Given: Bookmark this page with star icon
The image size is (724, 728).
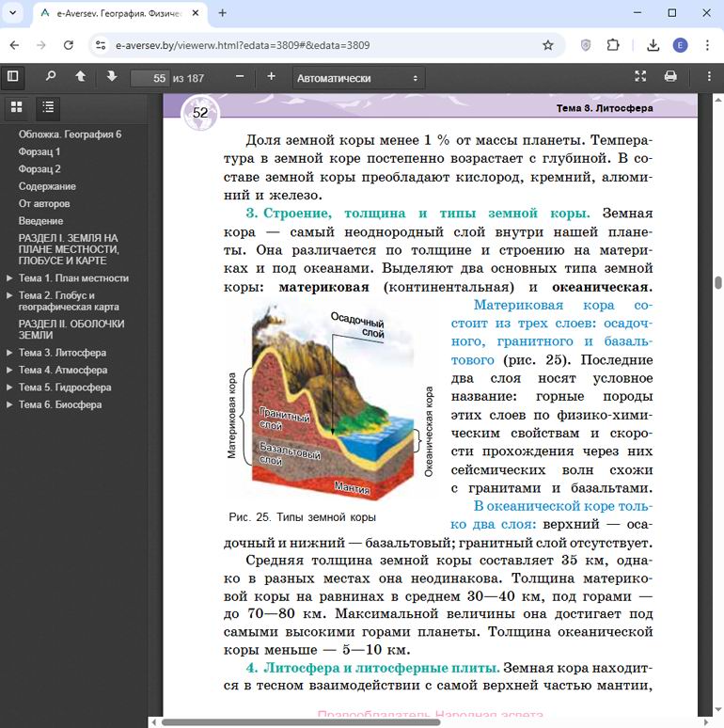Looking at the screenshot, I should [x=547, y=45].
